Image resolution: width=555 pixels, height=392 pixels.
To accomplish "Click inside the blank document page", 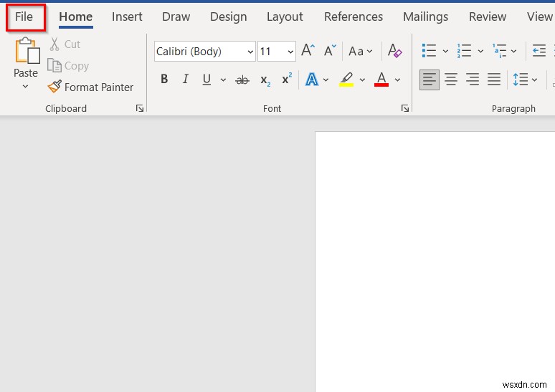I will click(x=435, y=262).
